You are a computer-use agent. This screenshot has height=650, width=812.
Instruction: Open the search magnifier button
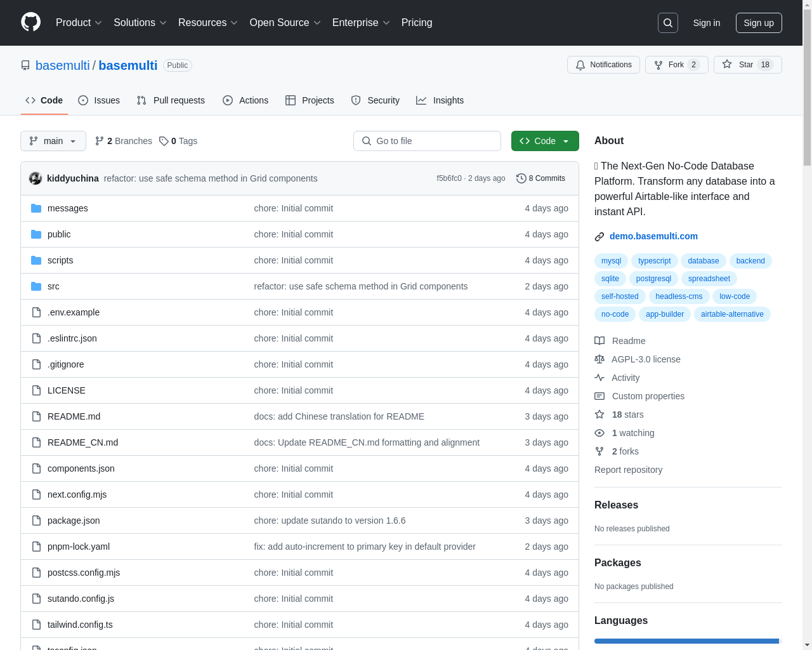click(x=668, y=23)
